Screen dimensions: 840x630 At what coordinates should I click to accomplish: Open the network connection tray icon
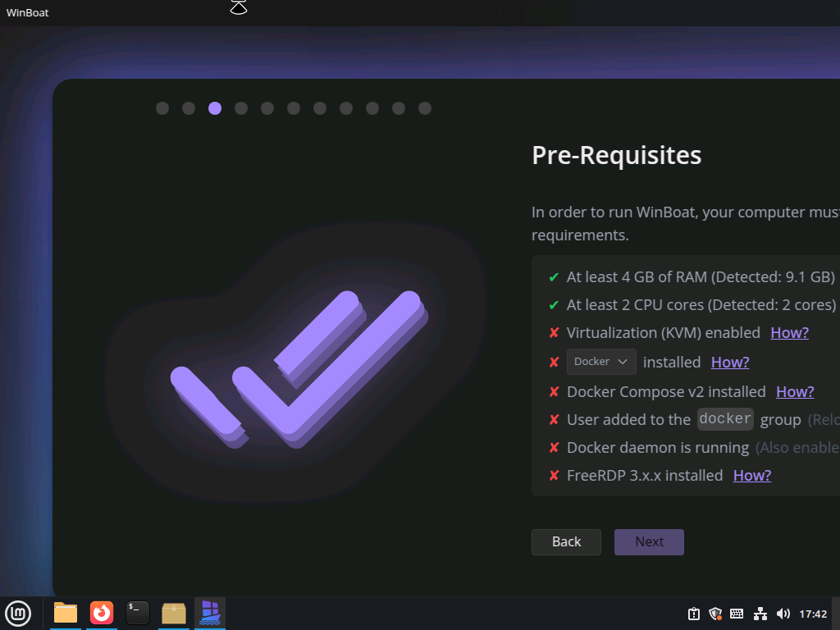tap(760, 614)
